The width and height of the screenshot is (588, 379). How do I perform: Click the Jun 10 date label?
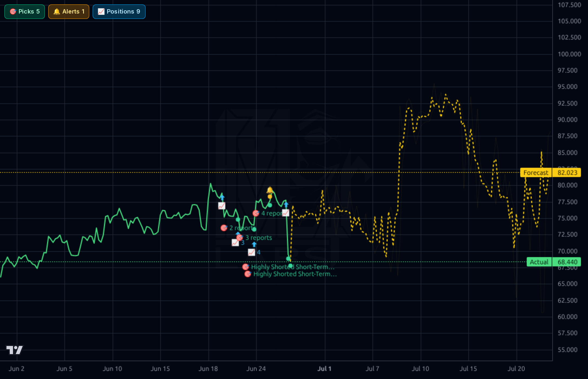pyautogui.click(x=112, y=369)
